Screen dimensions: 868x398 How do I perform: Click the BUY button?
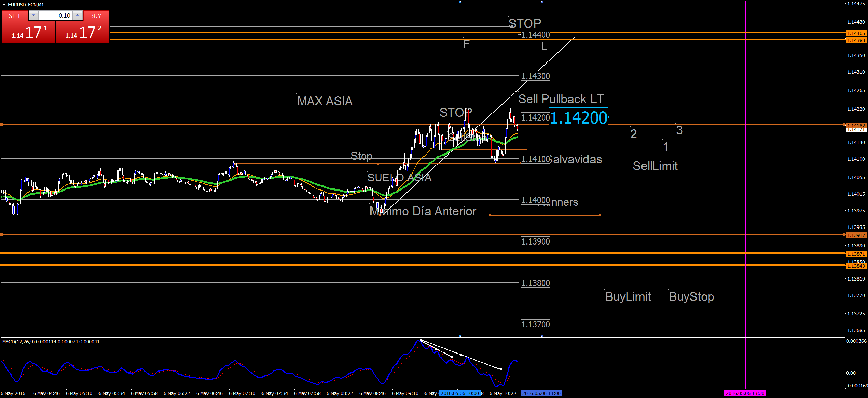(96, 16)
